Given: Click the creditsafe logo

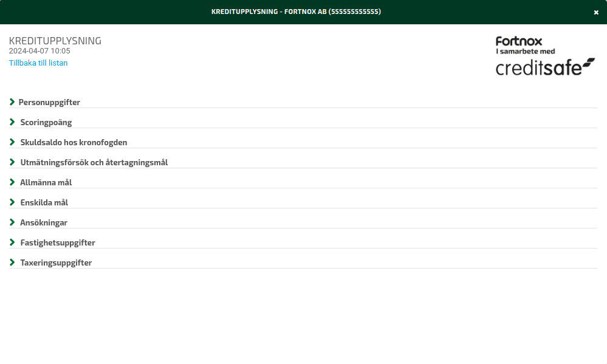Looking at the screenshot, I should [545, 67].
